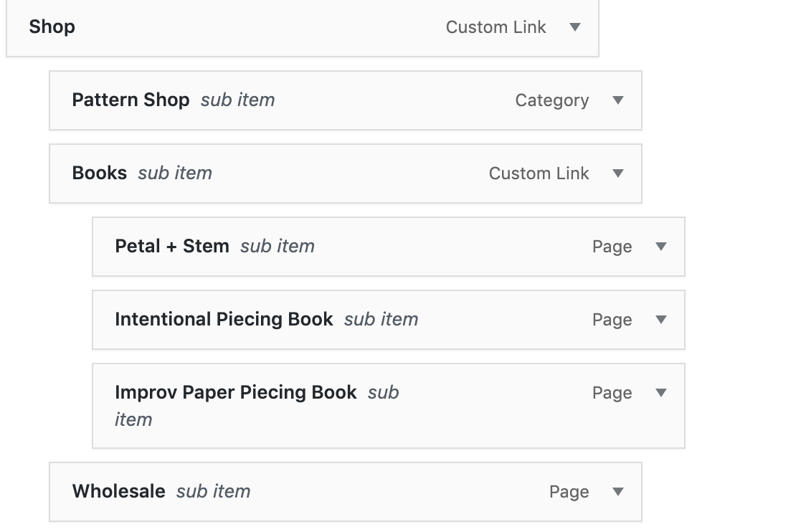Select the Petal + Stem menu title

[x=171, y=246]
